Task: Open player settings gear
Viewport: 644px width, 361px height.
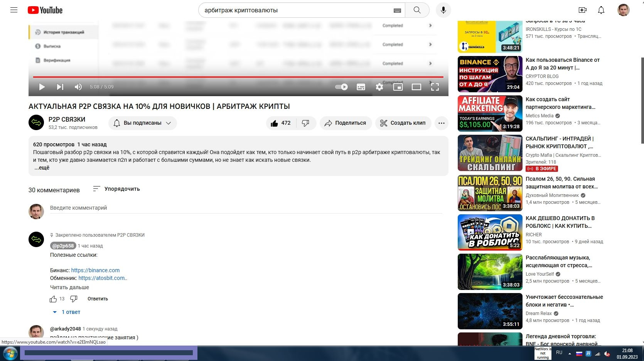Action: pos(379,87)
